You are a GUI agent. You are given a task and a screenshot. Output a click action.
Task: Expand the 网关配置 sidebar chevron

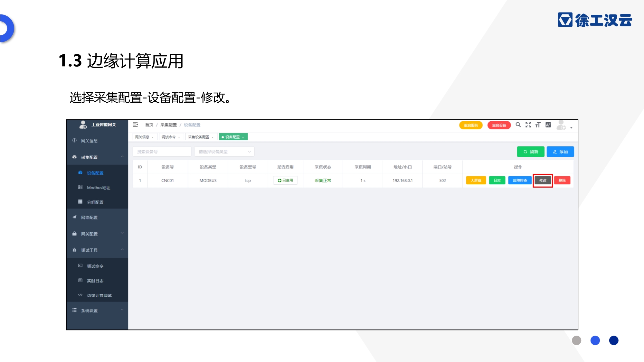coord(122,233)
